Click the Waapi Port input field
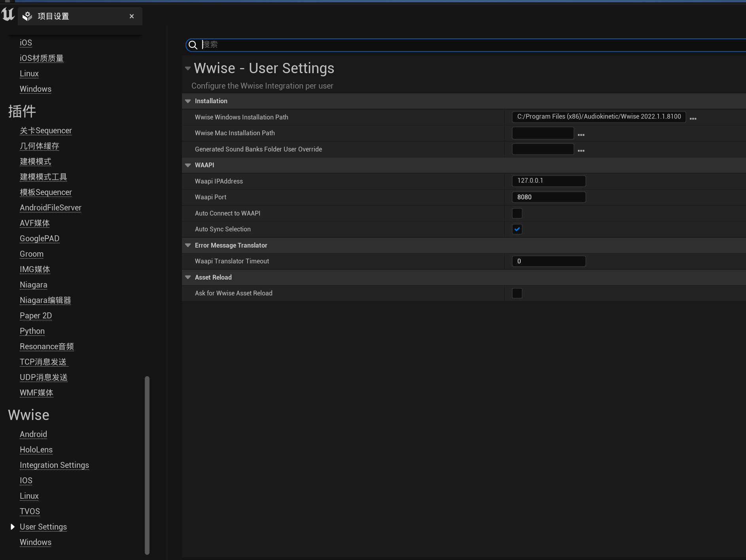This screenshot has width=746, height=560. coord(549,197)
